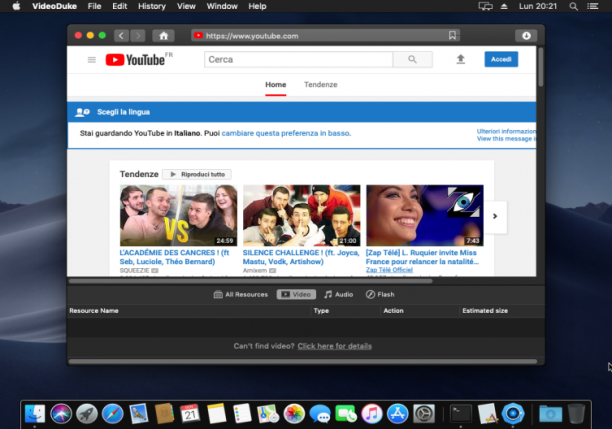Image resolution: width=612 pixels, height=429 pixels.
Task: Click the Riproduci tutto button
Action: tap(197, 174)
